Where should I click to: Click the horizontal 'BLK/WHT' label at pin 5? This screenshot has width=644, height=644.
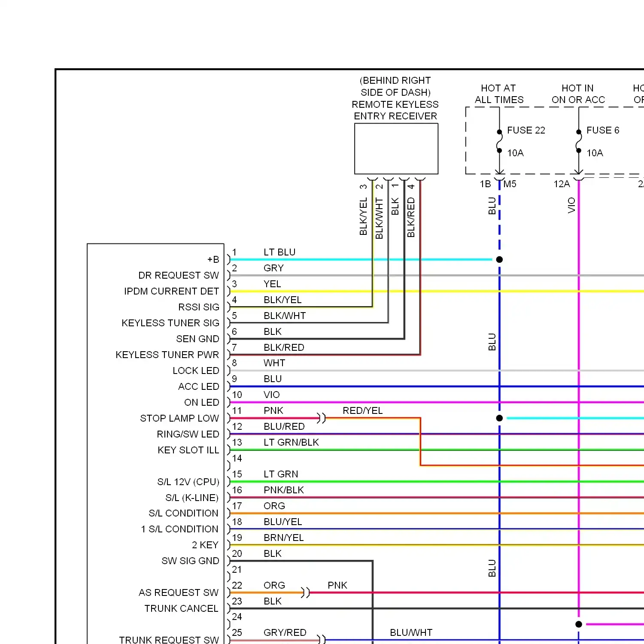(285, 316)
